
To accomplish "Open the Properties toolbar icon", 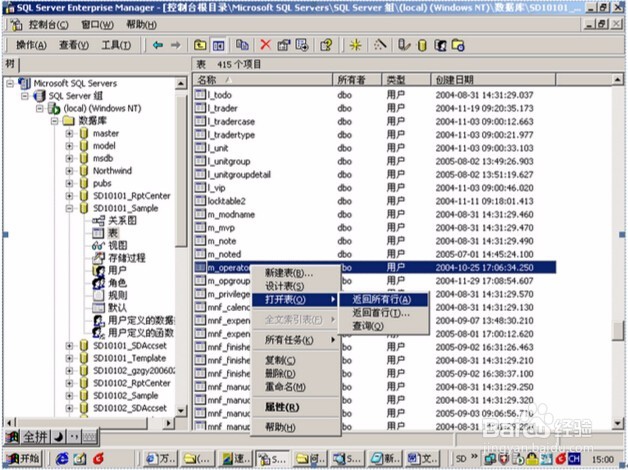I will [x=284, y=45].
